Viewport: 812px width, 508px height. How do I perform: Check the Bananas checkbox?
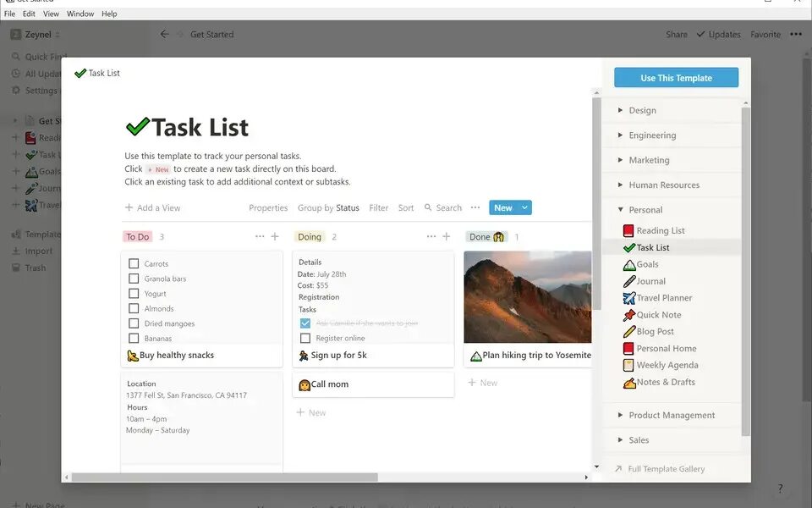pyautogui.click(x=134, y=338)
